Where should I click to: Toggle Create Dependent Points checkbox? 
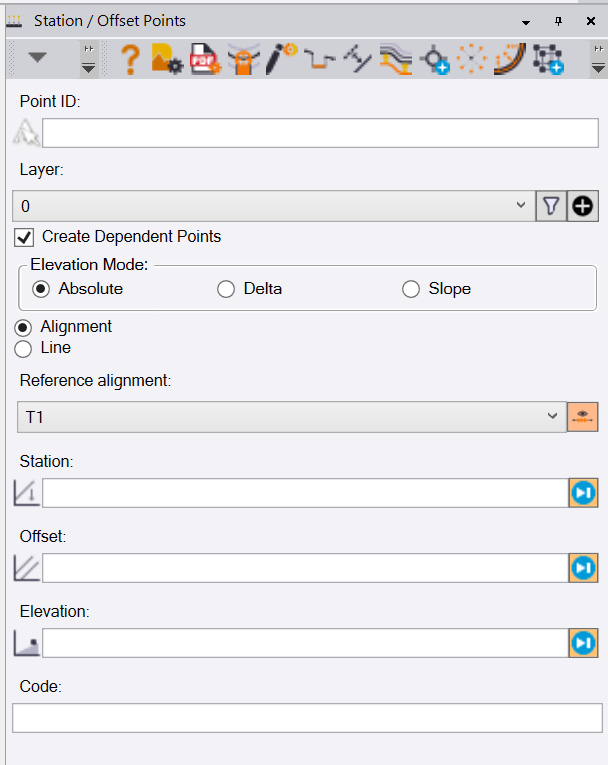(24, 237)
